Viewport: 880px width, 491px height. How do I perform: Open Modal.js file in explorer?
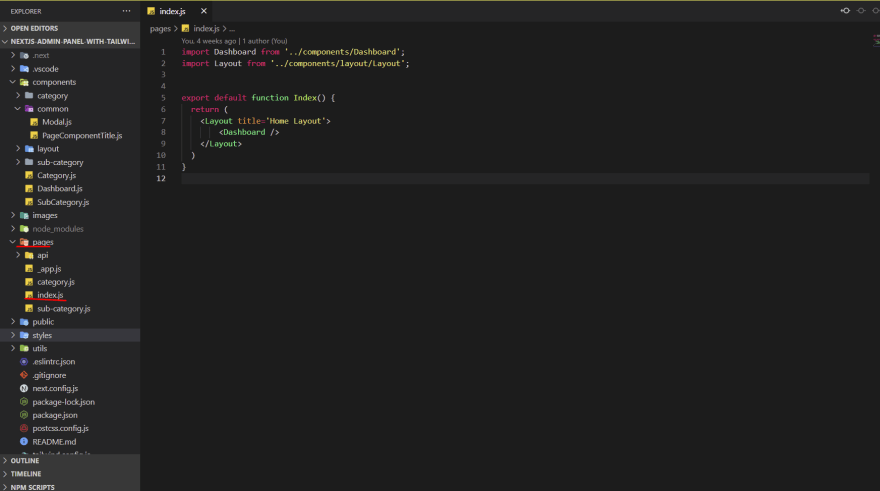coord(57,122)
